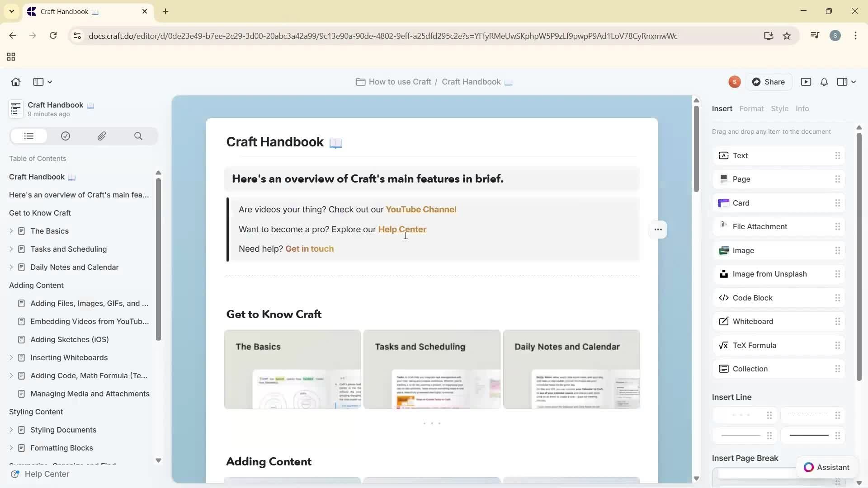Expand Formatting Blocks in the sidebar
The height and width of the screenshot is (488, 868).
point(11,448)
